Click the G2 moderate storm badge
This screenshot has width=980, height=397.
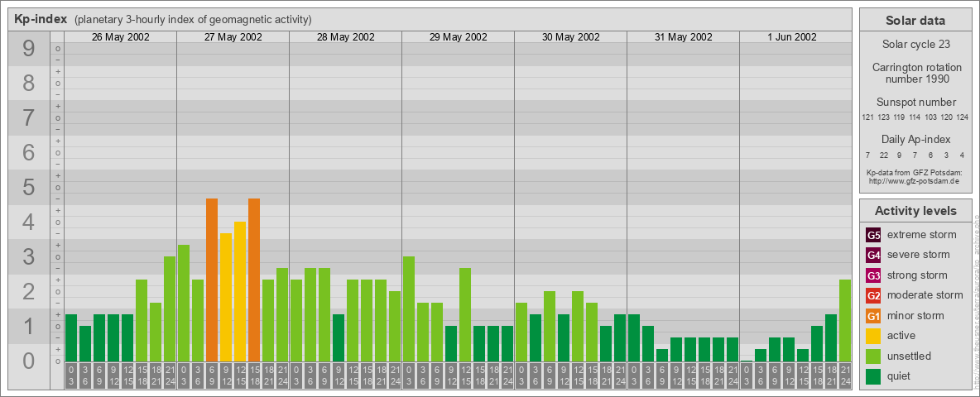pos(873,295)
